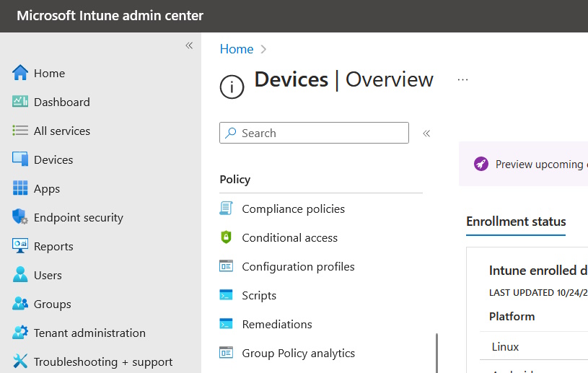Select the Enrollment status tab
The image size is (588, 373).
[516, 221]
